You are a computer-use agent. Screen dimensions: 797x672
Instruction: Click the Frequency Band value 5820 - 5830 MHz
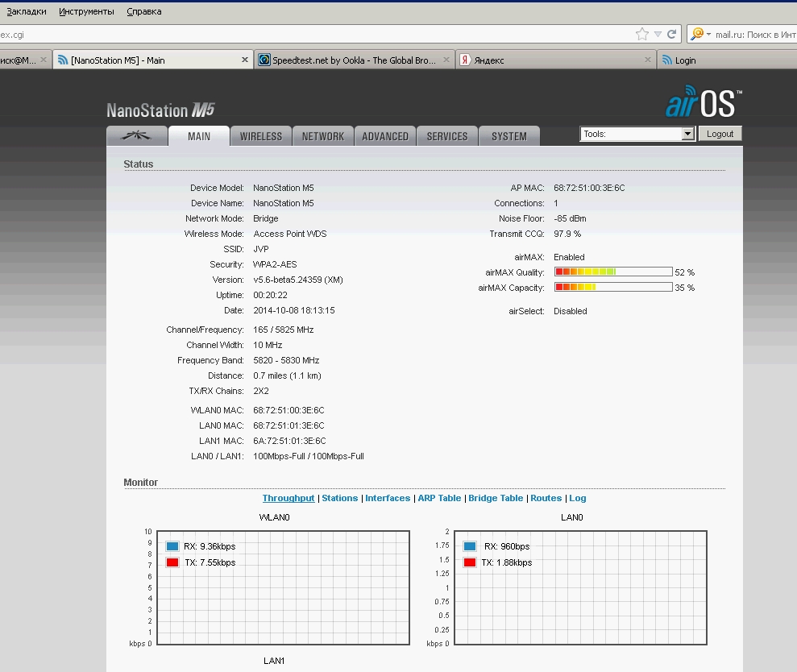[286, 360]
